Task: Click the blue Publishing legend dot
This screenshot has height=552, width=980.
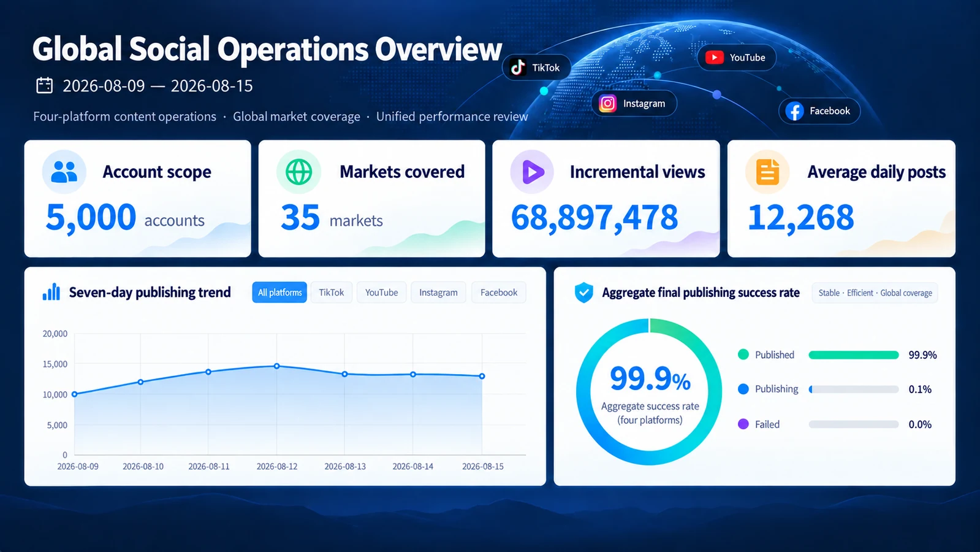Action: click(743, 389)
